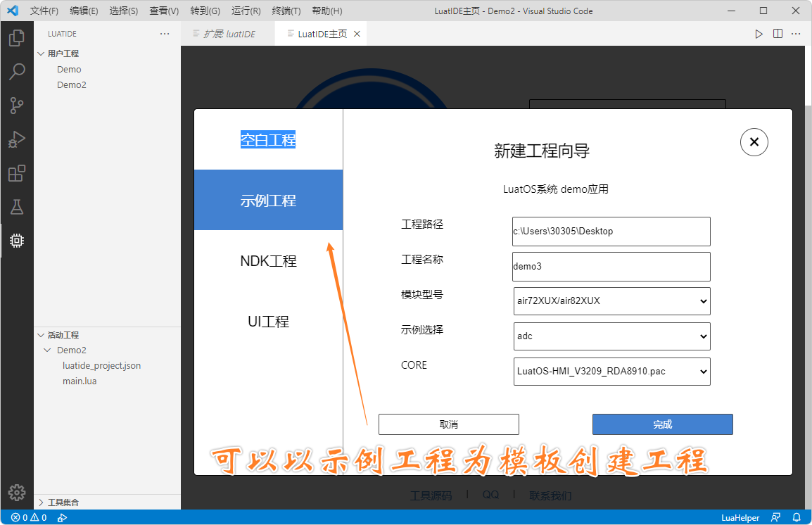The width and height of the screenshot is (812, 525).
Task: Collapse the 活动工程 section
Action: [41, 335]
